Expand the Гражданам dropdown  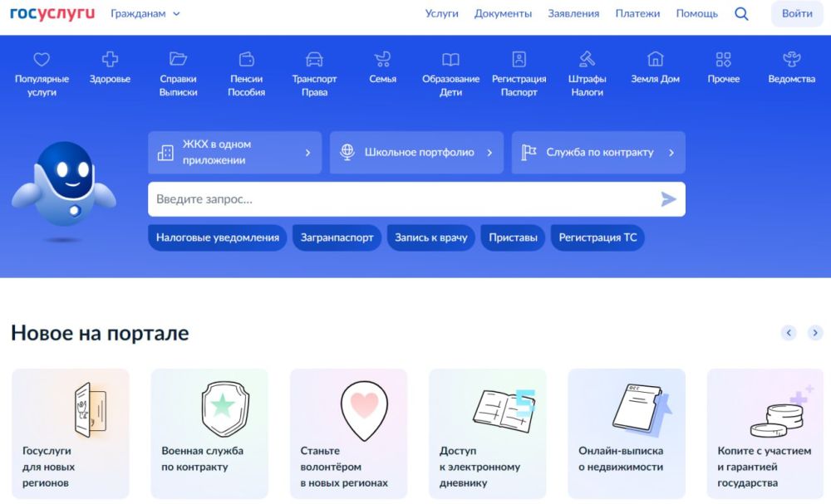click(145, 14)
